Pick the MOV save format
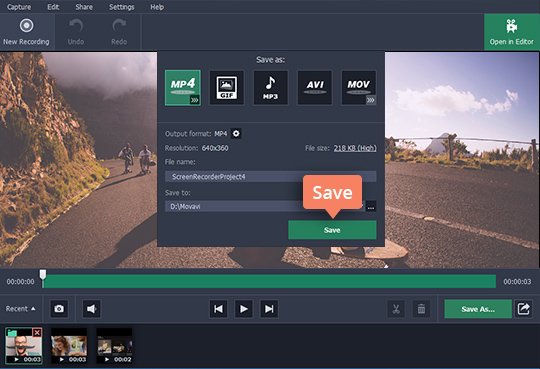The image size is (540, 369). point(359,88)
